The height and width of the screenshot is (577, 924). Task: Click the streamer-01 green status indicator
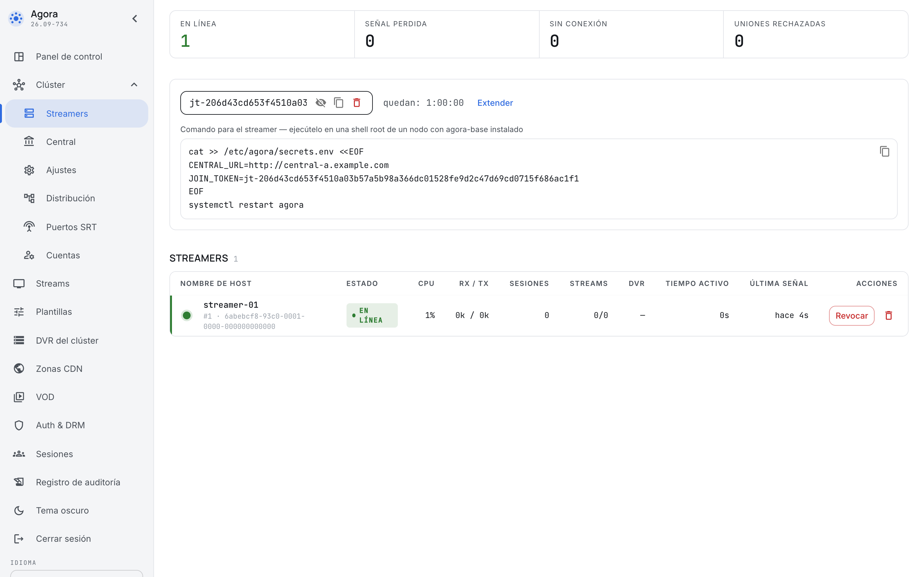click(x=186, y=316)
